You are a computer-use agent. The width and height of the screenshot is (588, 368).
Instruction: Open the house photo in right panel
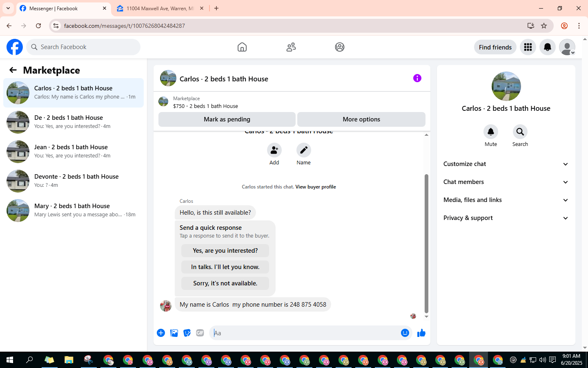pyautogui.click(x=506, y=86)
